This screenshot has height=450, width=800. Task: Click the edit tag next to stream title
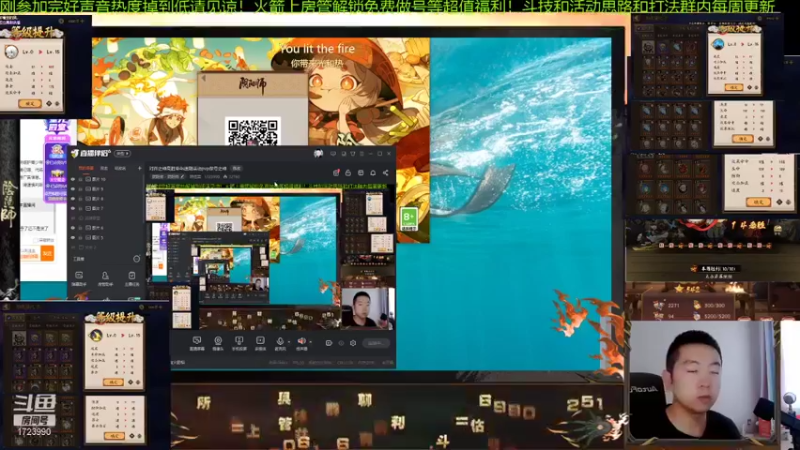tap(237, 168)
